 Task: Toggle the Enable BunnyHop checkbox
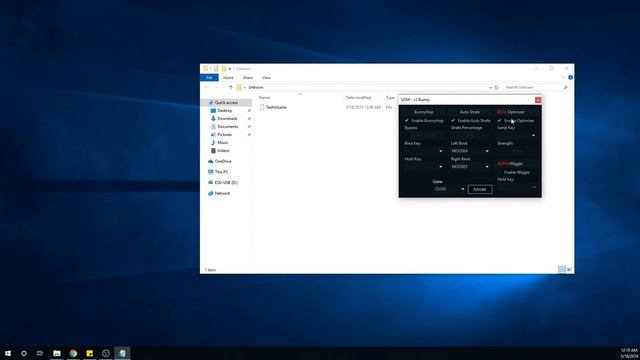click(x=407, y=120)
